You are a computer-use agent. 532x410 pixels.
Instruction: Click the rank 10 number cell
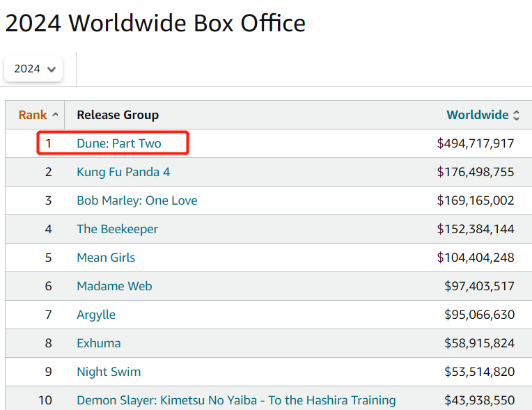(45, 400)
